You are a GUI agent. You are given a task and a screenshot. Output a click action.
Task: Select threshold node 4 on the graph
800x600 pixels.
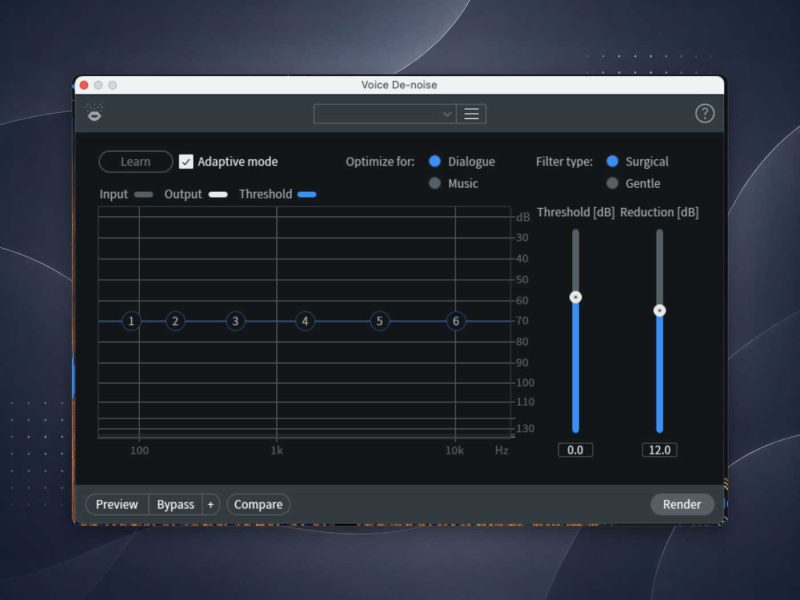[x=305, y=321]
